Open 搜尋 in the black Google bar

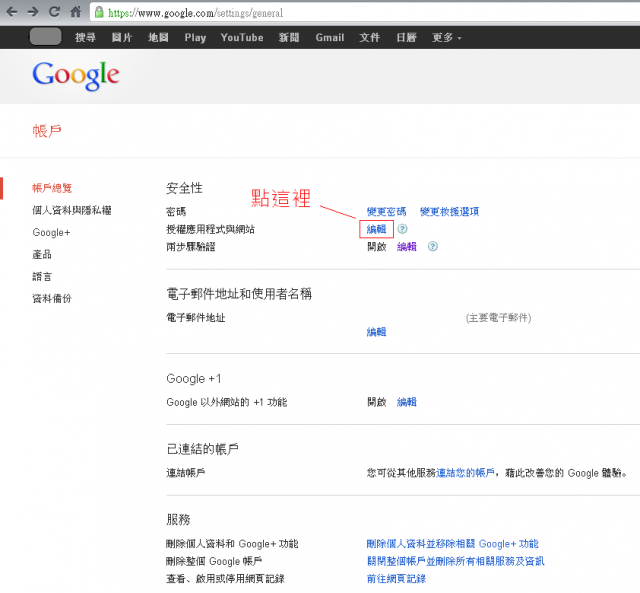(x=85, y=38)
